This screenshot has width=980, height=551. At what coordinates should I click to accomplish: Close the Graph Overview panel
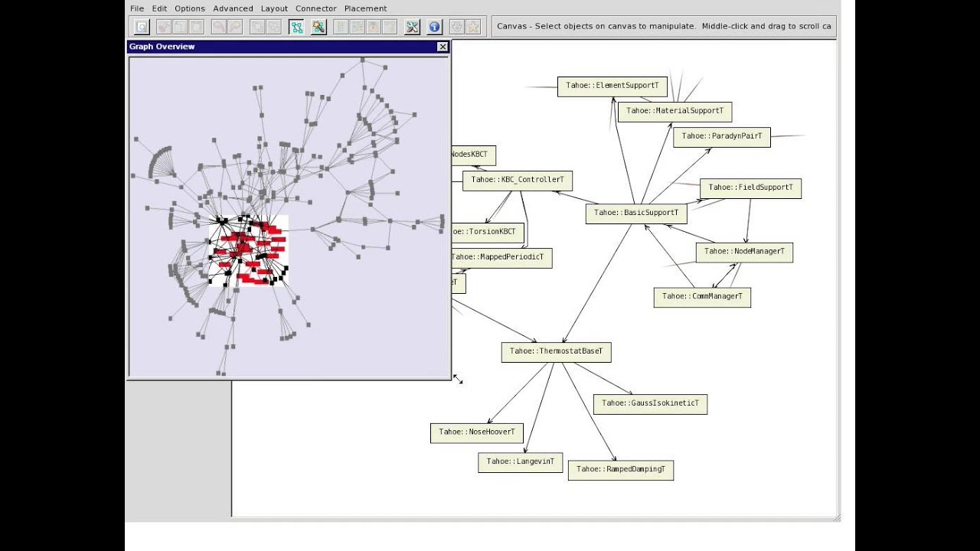[x=443, y=47]
